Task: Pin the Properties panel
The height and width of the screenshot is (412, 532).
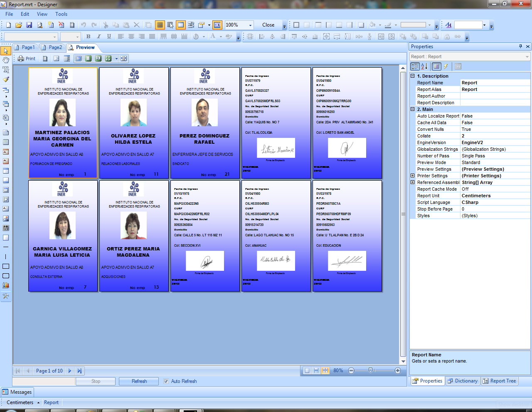Action: [520, 47]
